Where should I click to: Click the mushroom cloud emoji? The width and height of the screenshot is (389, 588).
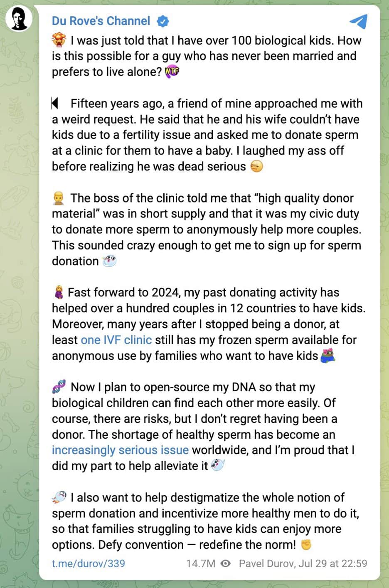[59, 40]
